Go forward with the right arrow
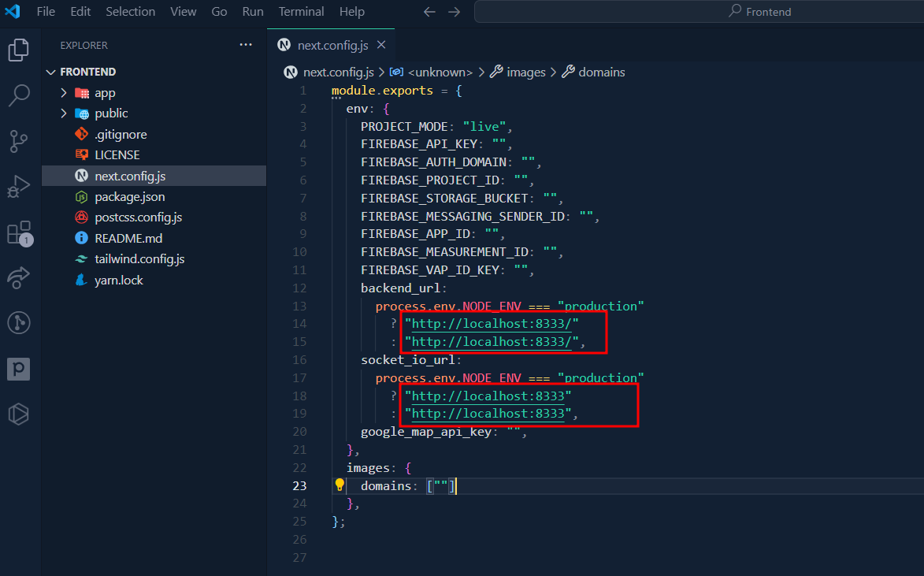 point(454,12)
